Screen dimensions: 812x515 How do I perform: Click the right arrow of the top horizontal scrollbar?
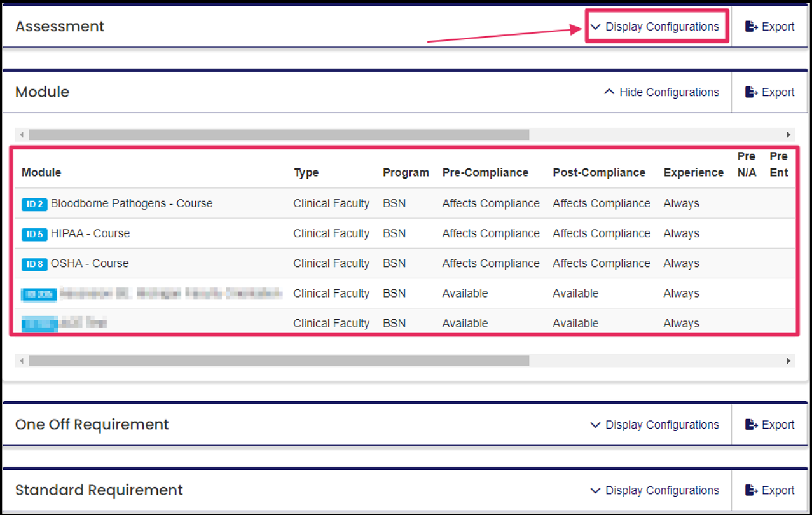pyautogui.click(x=787, y=134)
